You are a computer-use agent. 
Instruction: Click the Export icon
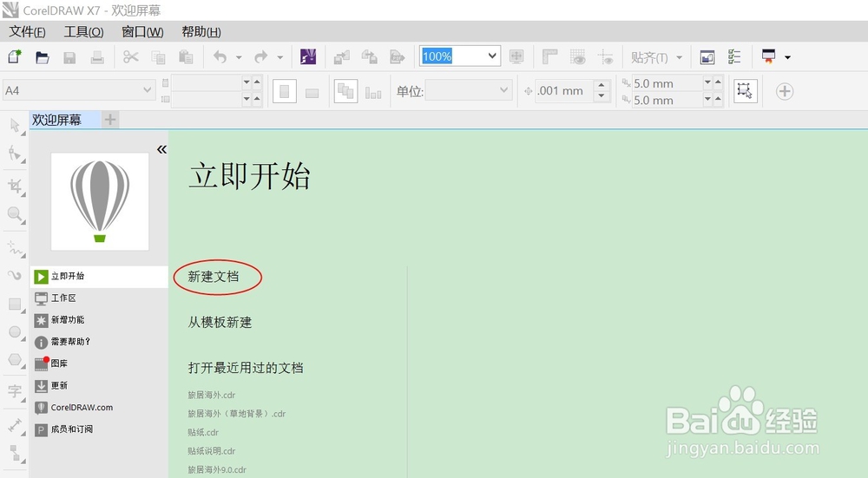369,57
